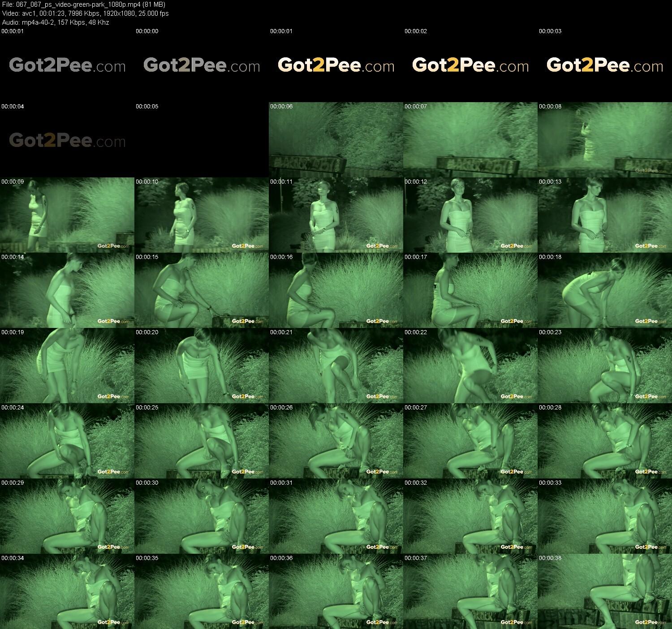Click the 00:00:18 timestamp label
Image resolution: width=672 pixels, height=629 pixels.
tap(550, 257)
